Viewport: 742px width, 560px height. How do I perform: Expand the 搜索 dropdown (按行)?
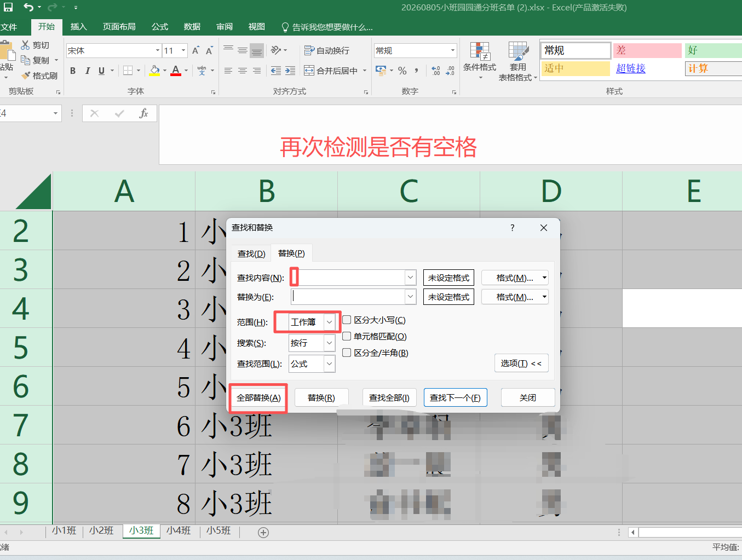[329, 343]
